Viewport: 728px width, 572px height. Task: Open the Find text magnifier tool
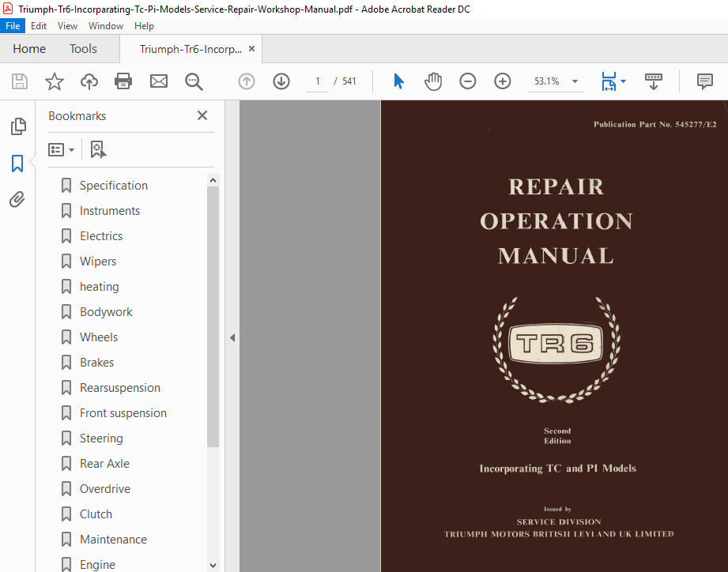(x=194, y=81)
